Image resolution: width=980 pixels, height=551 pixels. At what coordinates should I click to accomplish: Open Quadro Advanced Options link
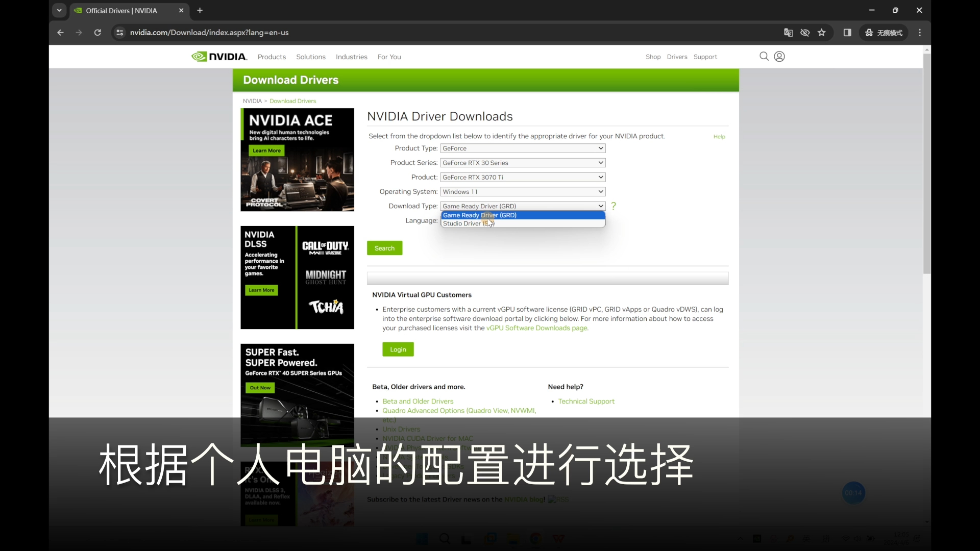(459, 411)
